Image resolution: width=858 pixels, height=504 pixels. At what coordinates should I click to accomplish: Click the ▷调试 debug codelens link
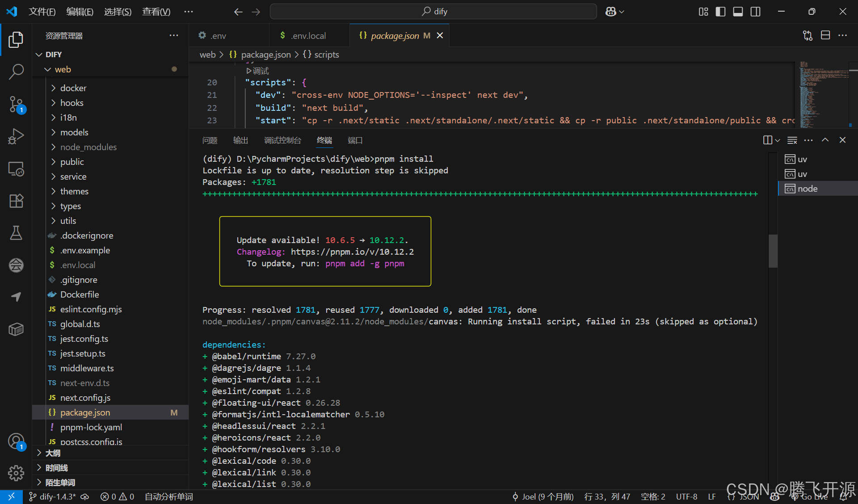click(257, 71)
